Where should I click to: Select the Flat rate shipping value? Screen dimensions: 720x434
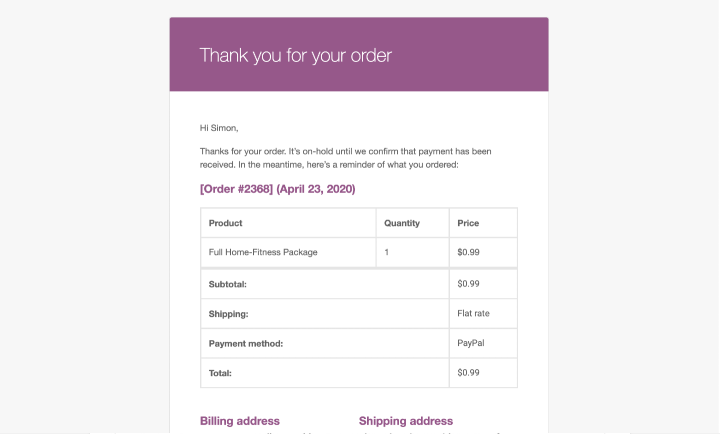click(473, 314)
